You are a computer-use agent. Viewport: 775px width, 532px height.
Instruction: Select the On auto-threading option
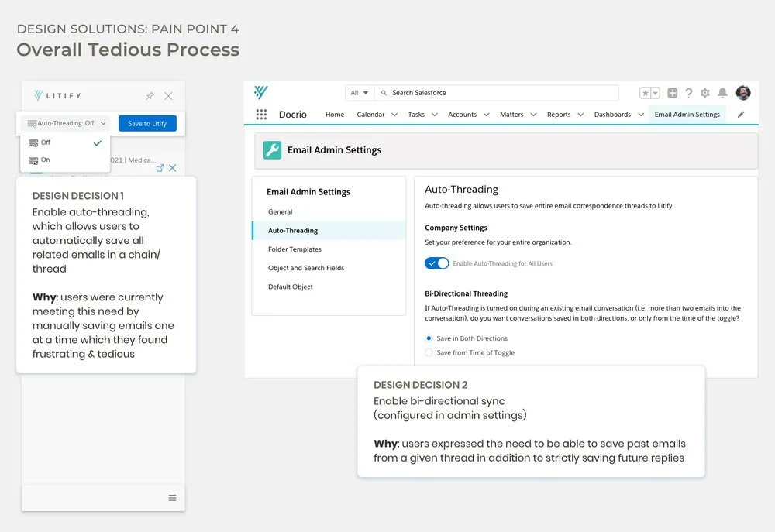tap(65, 160)
